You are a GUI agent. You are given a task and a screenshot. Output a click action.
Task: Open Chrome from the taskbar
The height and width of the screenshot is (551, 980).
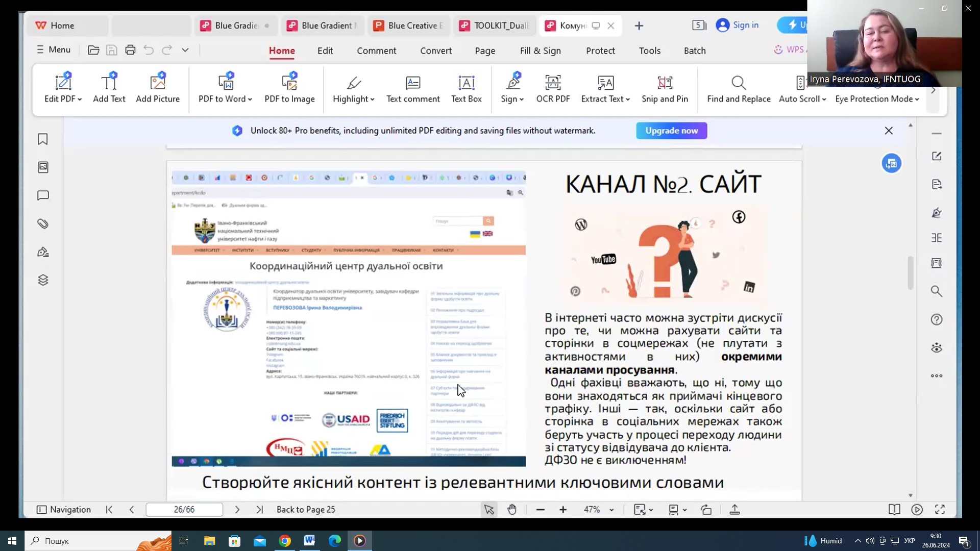[x=285, y=541]
